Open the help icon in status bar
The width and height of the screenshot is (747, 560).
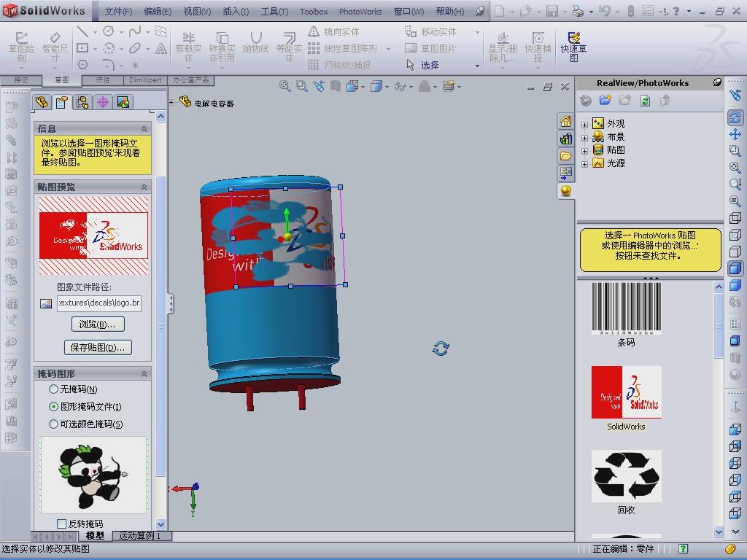click(683, 549)
